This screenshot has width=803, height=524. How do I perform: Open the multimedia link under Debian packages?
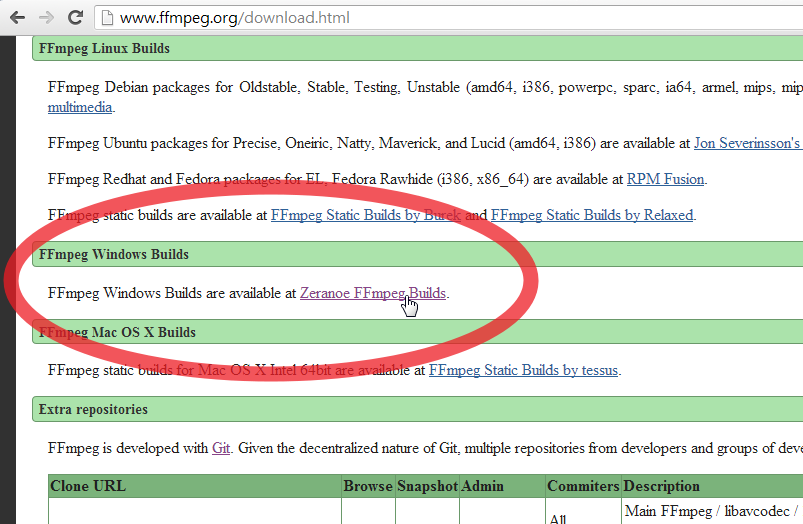pyautogui.click(x=80, y=107)
